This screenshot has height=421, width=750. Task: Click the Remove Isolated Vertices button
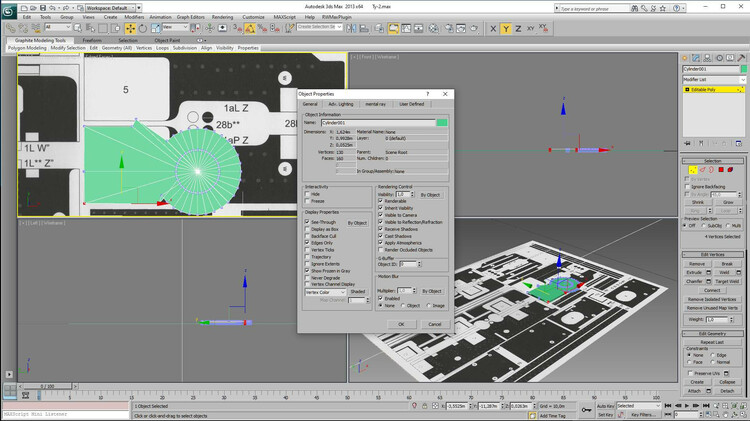(714, 299)
